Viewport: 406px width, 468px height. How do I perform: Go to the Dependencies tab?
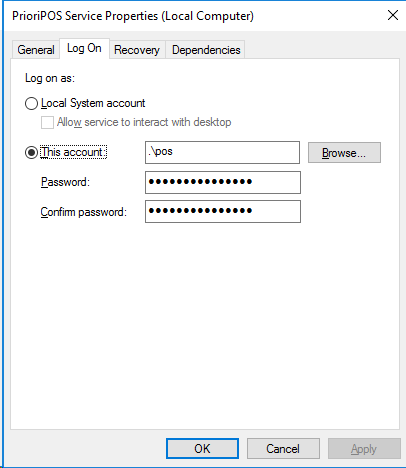pos(206,50)
